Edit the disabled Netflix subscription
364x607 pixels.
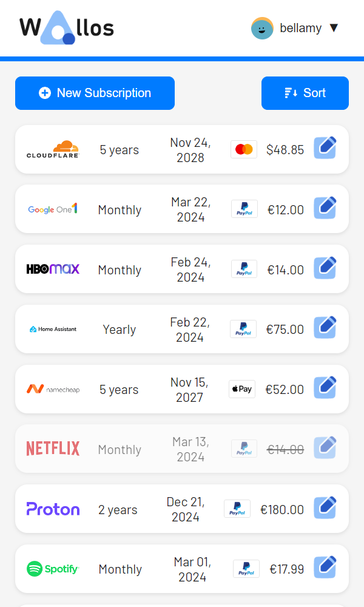(x=325, y=448)
